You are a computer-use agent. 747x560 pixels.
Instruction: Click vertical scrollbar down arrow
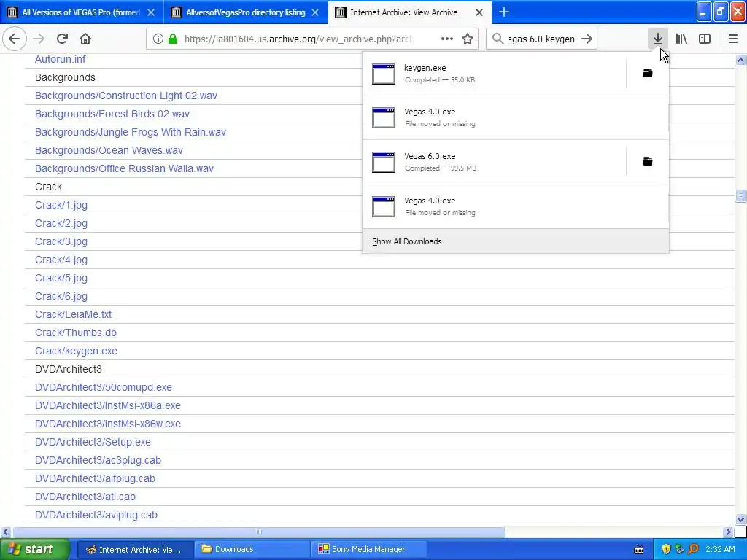click(x=740, y=519)
